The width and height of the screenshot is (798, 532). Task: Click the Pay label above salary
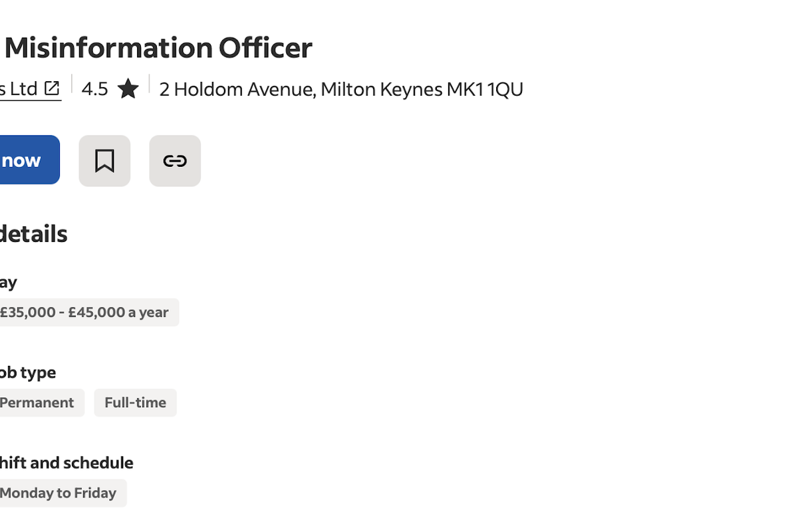(x=8, y=282)
